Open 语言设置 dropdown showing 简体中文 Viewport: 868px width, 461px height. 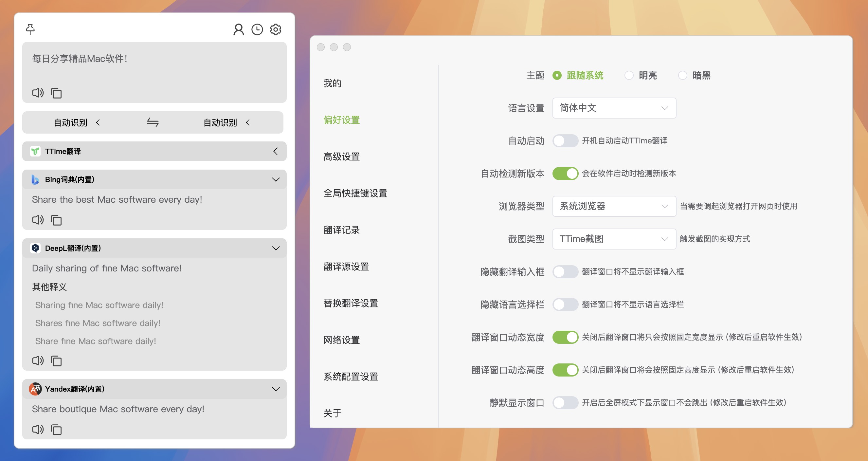(x=614, y=108)
